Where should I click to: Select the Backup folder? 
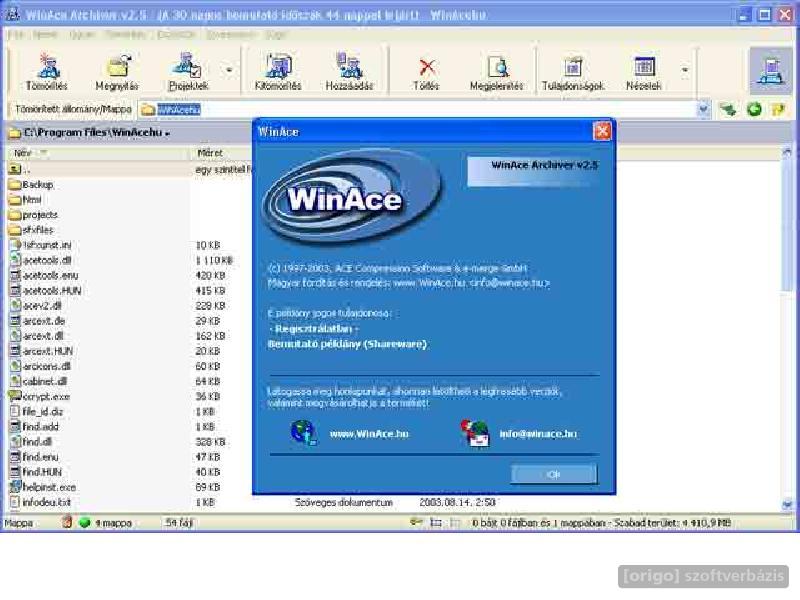point(32,184)
